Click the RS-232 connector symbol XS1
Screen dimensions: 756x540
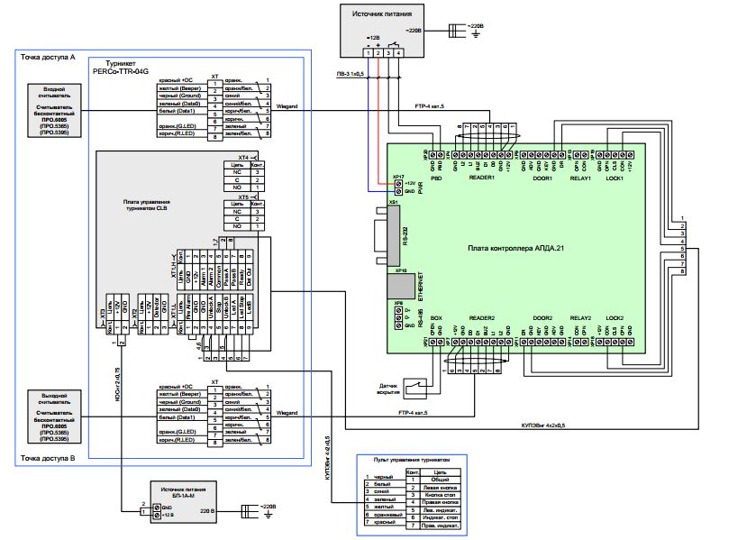[388, 235]
